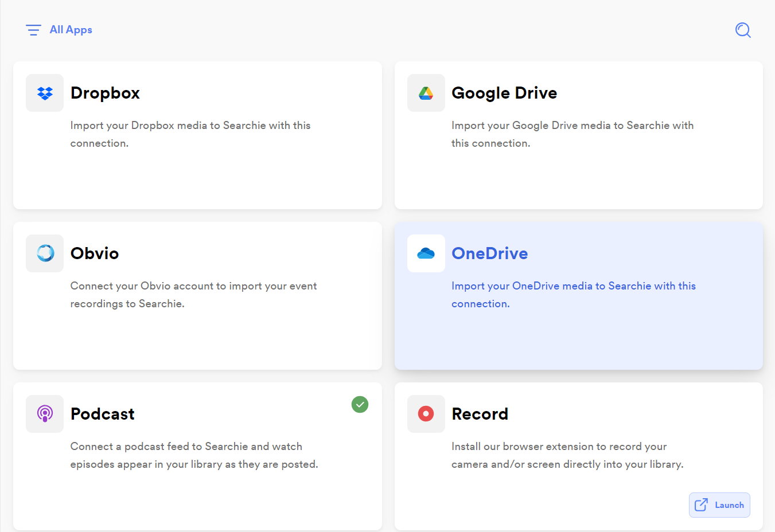Click the red Record icon
Screen dimensions: 775x532
point(426,414)
